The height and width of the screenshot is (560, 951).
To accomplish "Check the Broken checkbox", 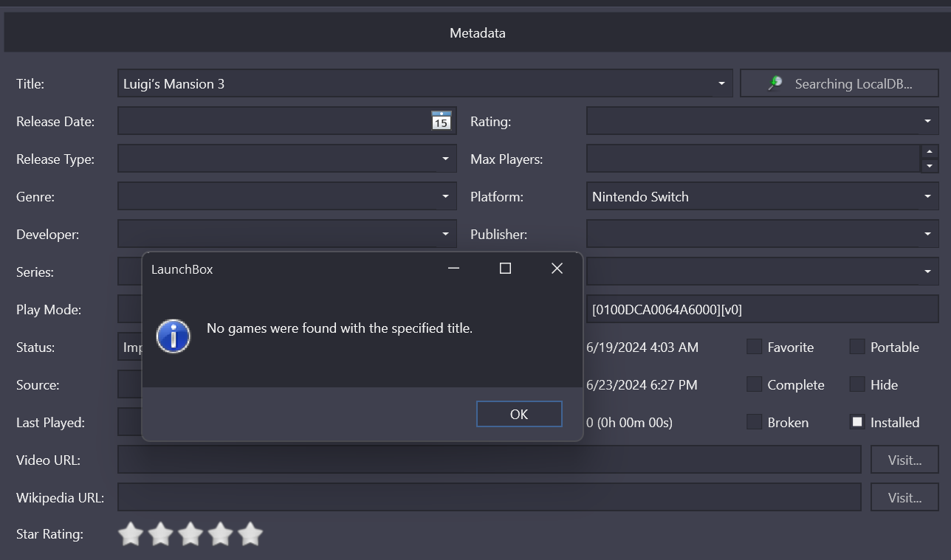I will [754, 422].
